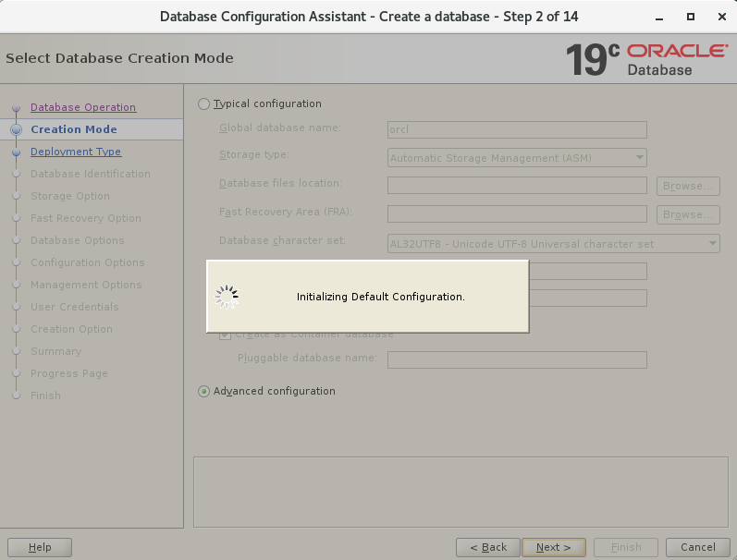Browse for Fast Recovery Area
This screenshot has height=560, width=737.
688,214
